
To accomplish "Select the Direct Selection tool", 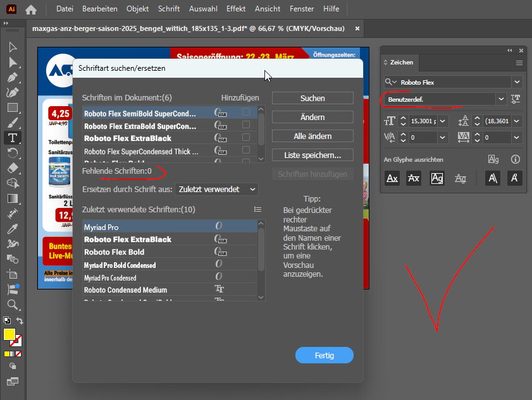I will 12,62.
